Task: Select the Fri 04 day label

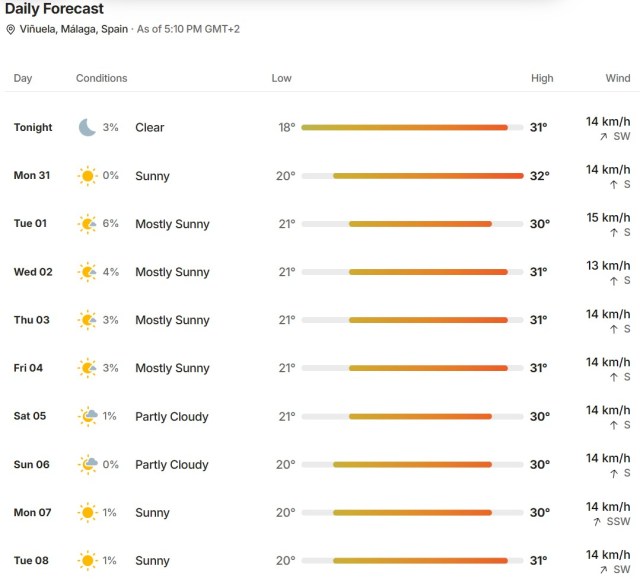Action: [28, 368]
